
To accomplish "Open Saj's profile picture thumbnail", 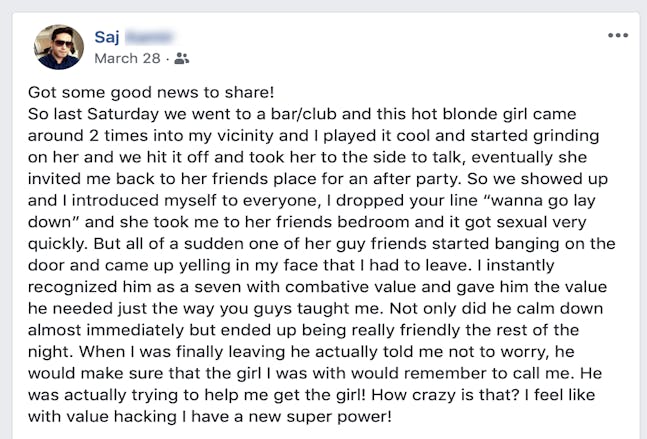I will (59, 47).
